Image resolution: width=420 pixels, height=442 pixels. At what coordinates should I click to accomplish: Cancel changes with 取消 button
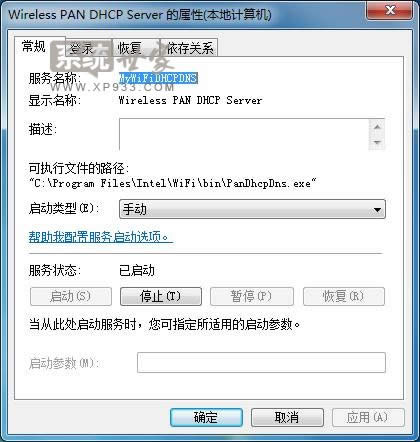coord(287,417)
